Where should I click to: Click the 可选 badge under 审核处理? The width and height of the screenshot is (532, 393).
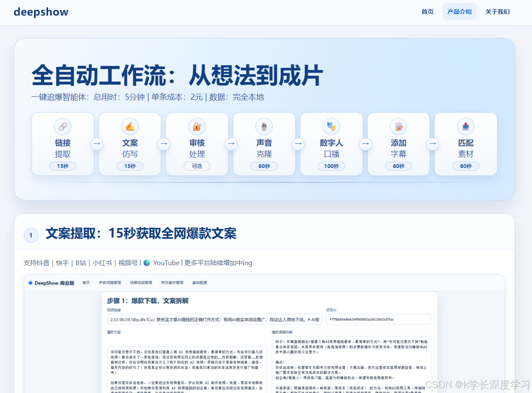point(197,166)
